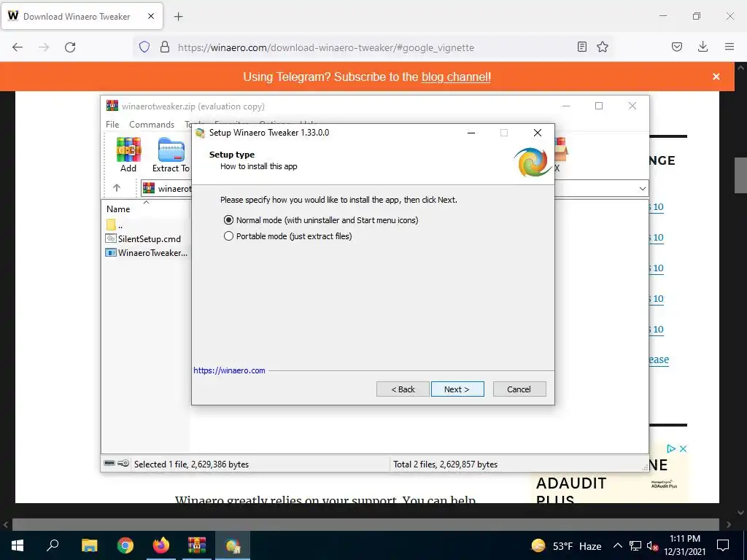This screenshot has height=560, width=747.
Task: Reload the Firefox page
Action: pos(70,47)
